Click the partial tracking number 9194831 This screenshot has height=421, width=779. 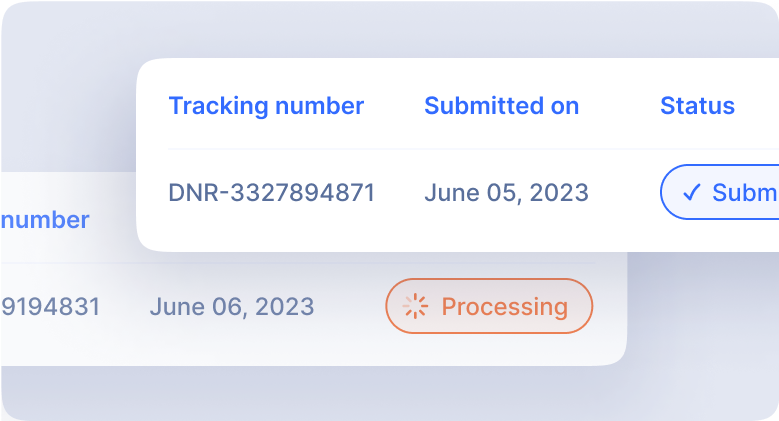(51, 307)
